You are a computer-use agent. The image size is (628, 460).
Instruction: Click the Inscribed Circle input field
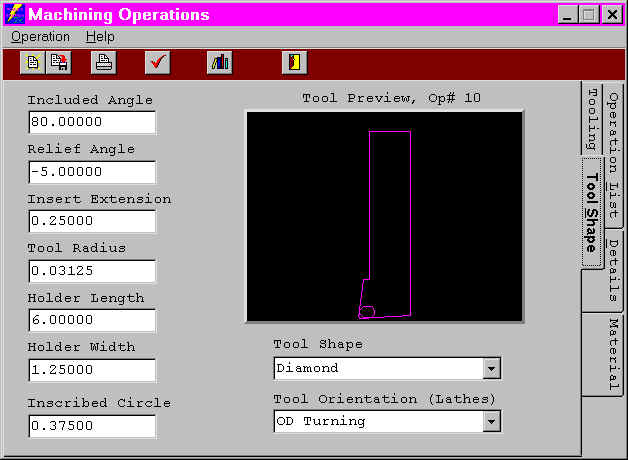point(92,426)
